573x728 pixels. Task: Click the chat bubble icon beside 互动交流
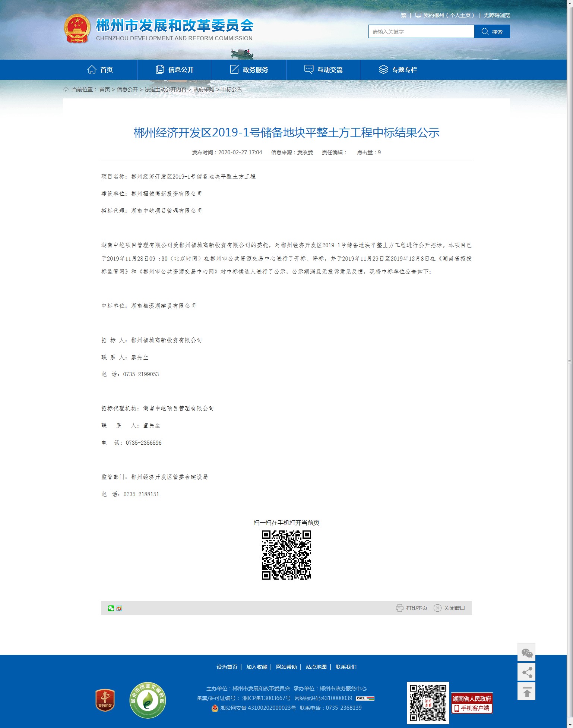[309, 69]
